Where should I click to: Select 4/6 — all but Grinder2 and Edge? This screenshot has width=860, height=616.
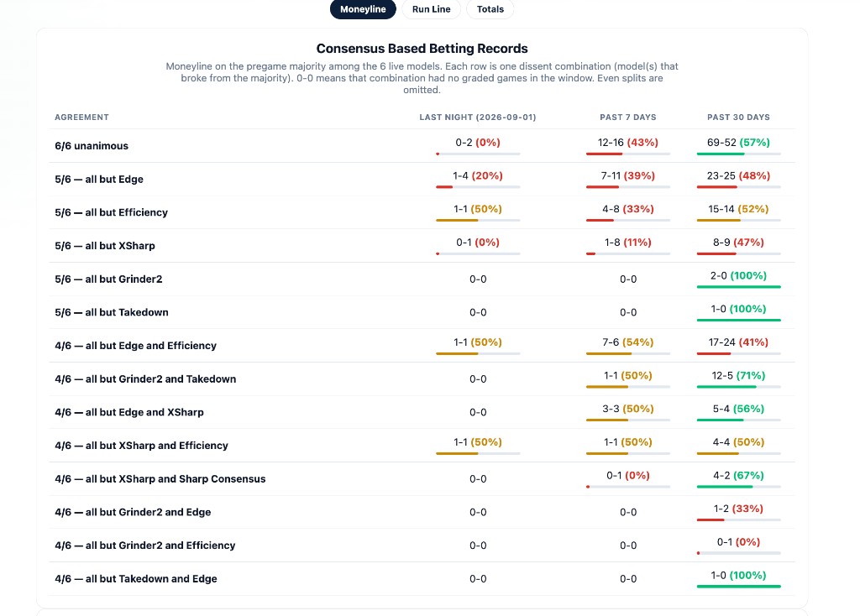pyautogui.click(x=133, y=513)
